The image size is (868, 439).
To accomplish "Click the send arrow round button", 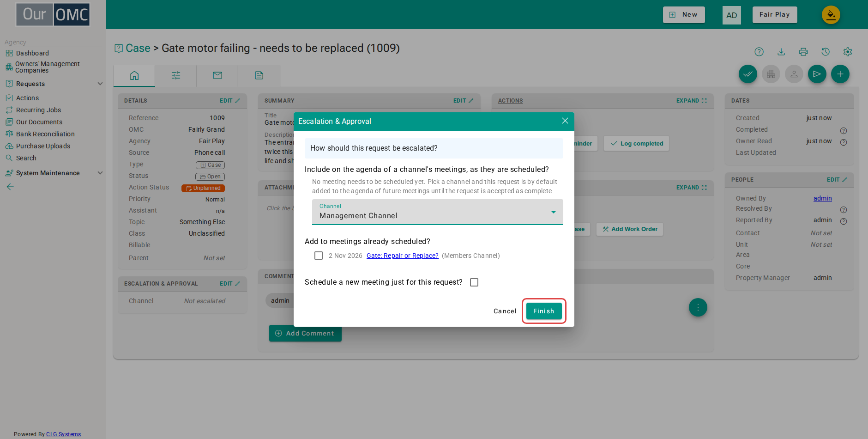I will (817, 74).
